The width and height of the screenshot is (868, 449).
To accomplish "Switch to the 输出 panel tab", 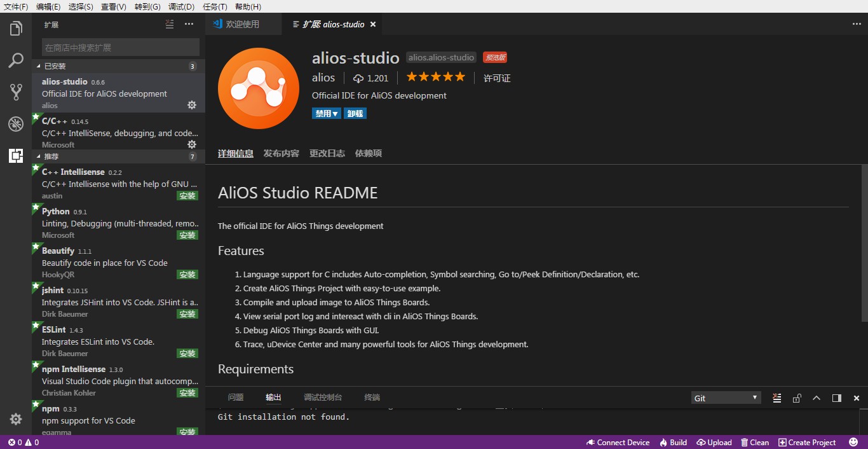I will 273,397.
